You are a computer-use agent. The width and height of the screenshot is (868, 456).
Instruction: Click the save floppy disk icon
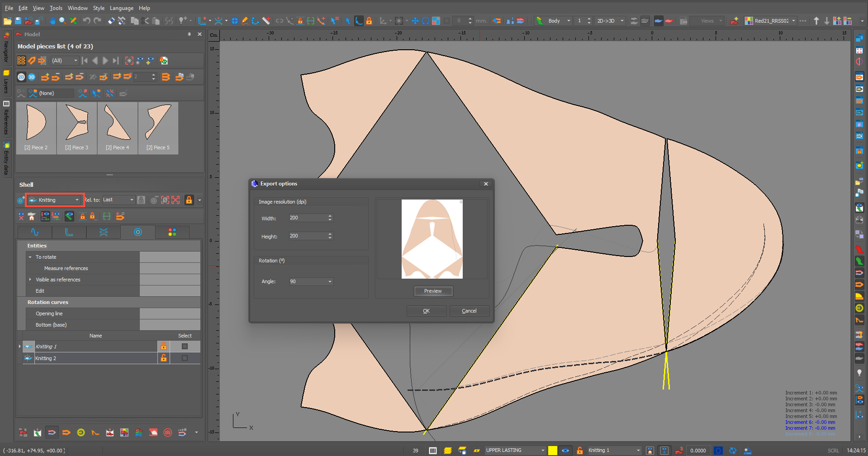tap(18, 21)
